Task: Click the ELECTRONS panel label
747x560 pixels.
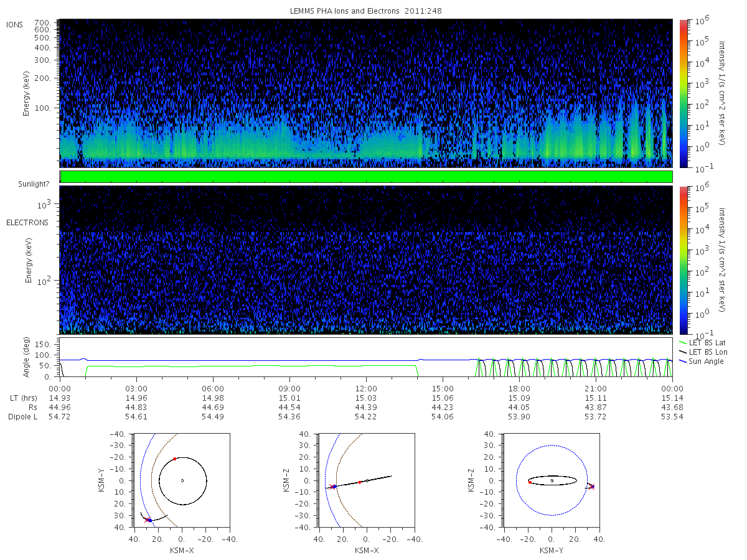Action: (27, 222)
